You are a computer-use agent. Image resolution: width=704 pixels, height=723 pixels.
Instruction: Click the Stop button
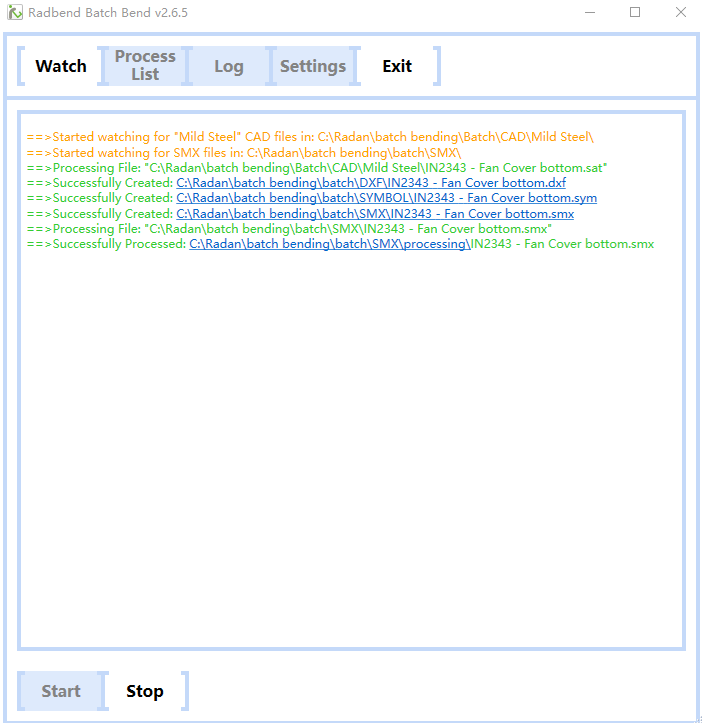145,691
